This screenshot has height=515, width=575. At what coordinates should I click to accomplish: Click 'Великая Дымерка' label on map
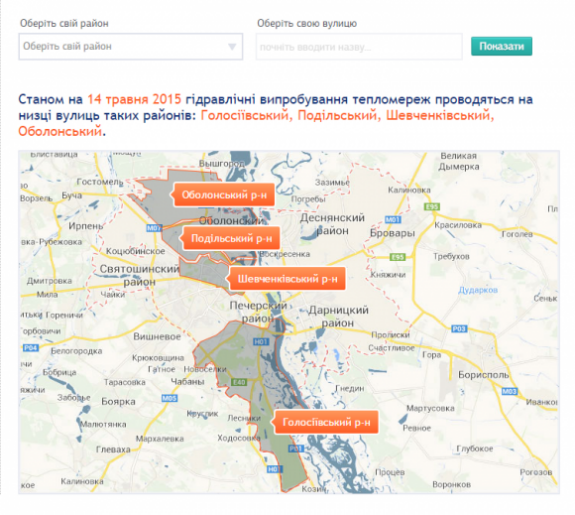coord(459,161)
